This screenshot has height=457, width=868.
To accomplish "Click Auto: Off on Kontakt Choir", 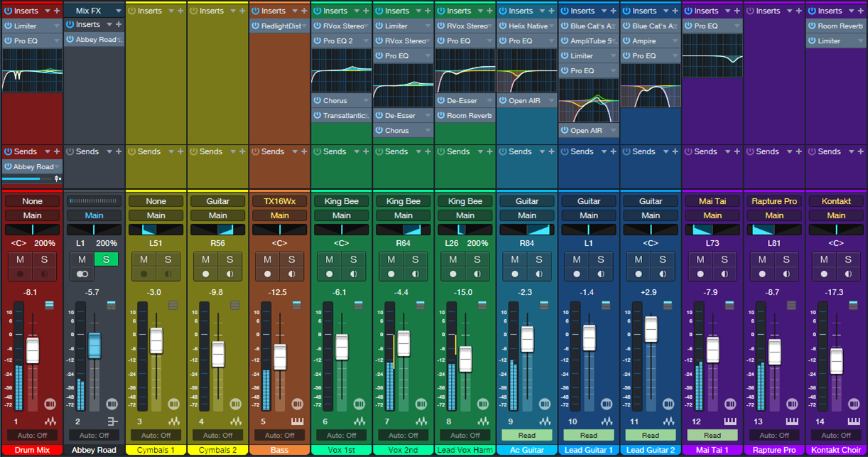I will [x=836, y=435].
